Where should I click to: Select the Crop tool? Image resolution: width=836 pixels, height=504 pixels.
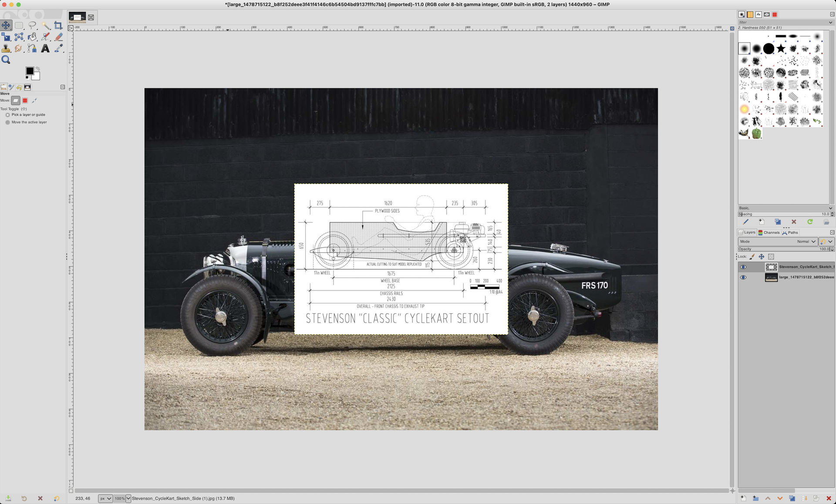click(x=58, y=26)
